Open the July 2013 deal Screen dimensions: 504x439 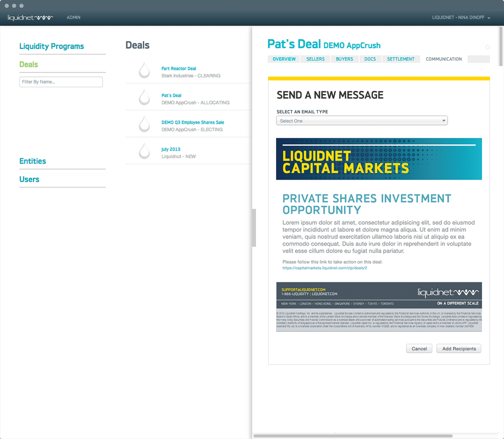(171, 150)
